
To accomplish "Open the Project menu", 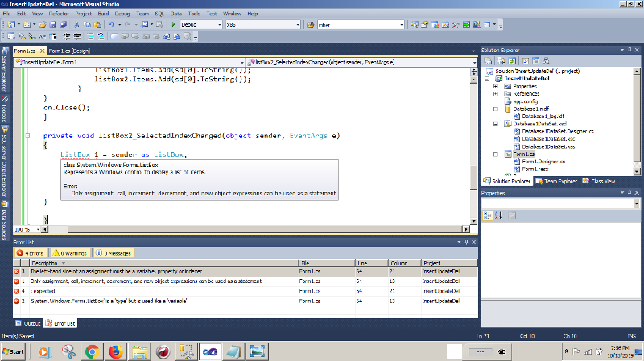I will [84, 14].
